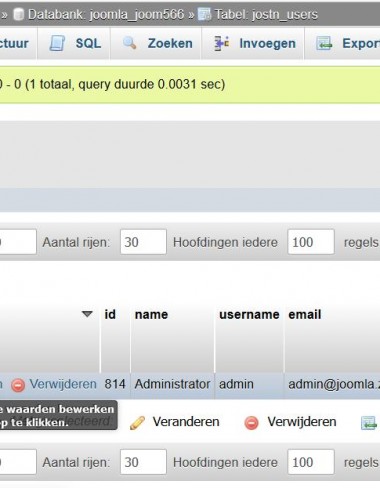Click the pencil icon beside Veranderen

point(137,423)
